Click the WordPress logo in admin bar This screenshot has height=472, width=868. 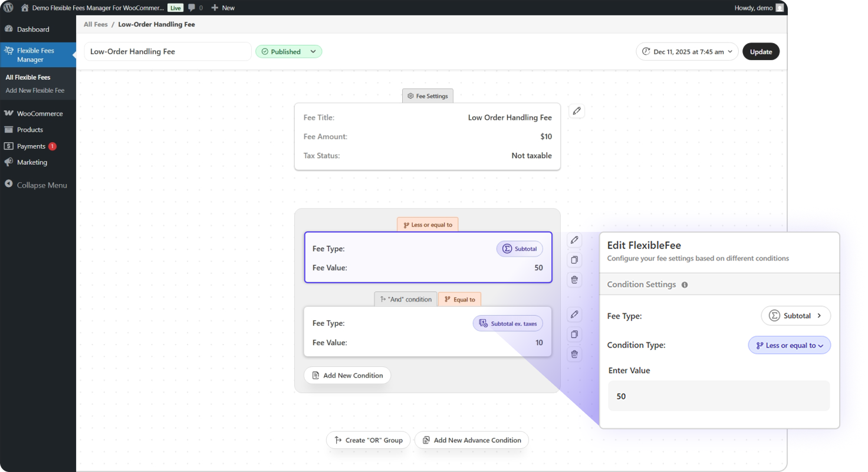8,8
